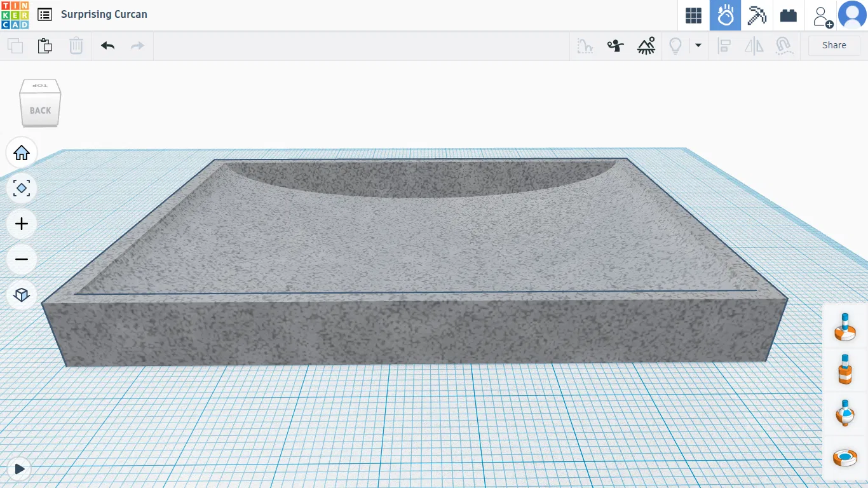
Task: Expand the dropdown arrow beside lightbulb
Action: coord(698,46)
